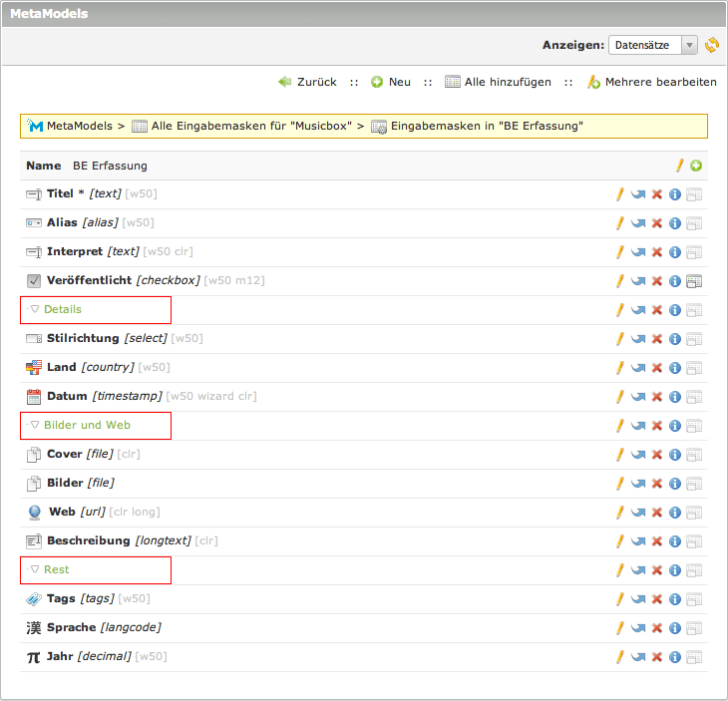Delete the Tags row using the red X
This screenshot has width=728, height=701.
[656, 599]
